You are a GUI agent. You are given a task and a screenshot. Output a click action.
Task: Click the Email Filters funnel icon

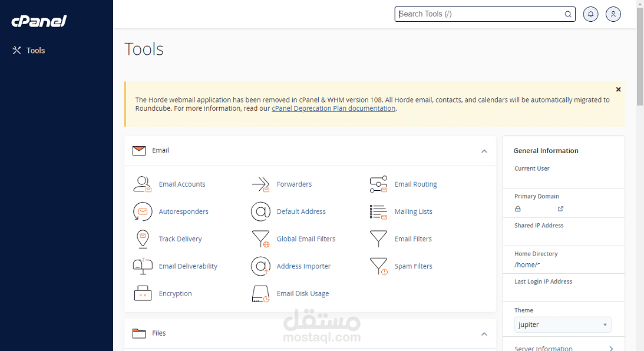pyautogui.click(x=378, y=239)
